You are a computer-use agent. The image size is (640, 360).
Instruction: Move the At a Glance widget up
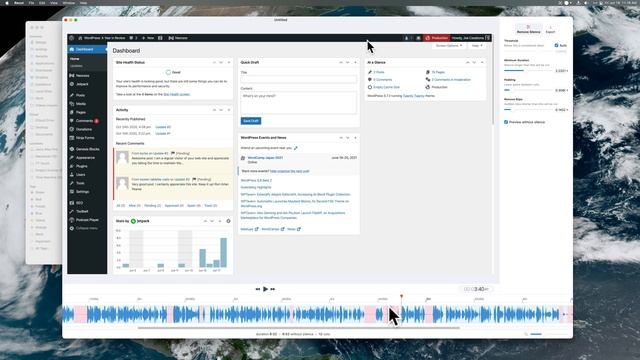467,62
